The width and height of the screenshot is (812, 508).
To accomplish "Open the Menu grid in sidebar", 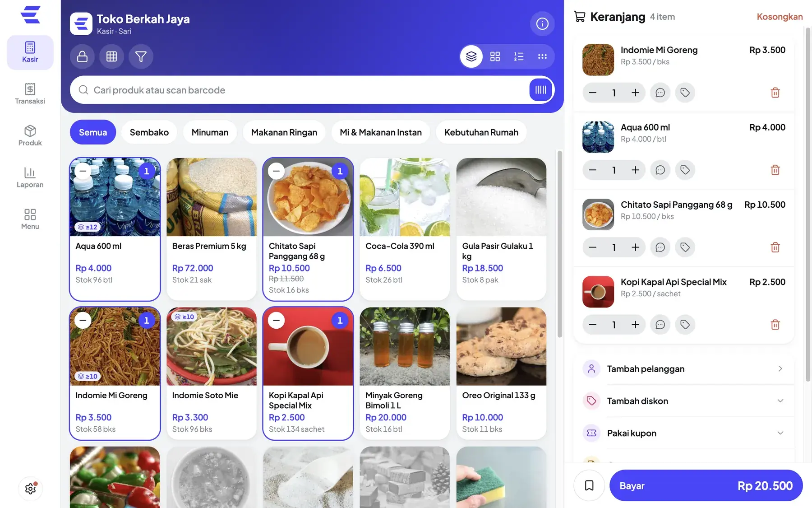I will pyautogui.click(x=30, y=219).
